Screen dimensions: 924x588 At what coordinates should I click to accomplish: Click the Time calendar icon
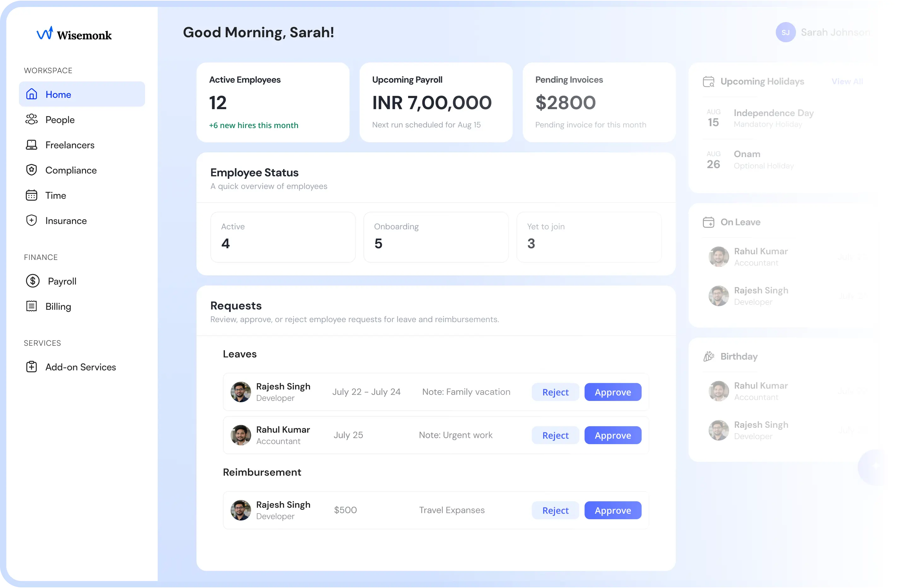click(x=32, y=195)
